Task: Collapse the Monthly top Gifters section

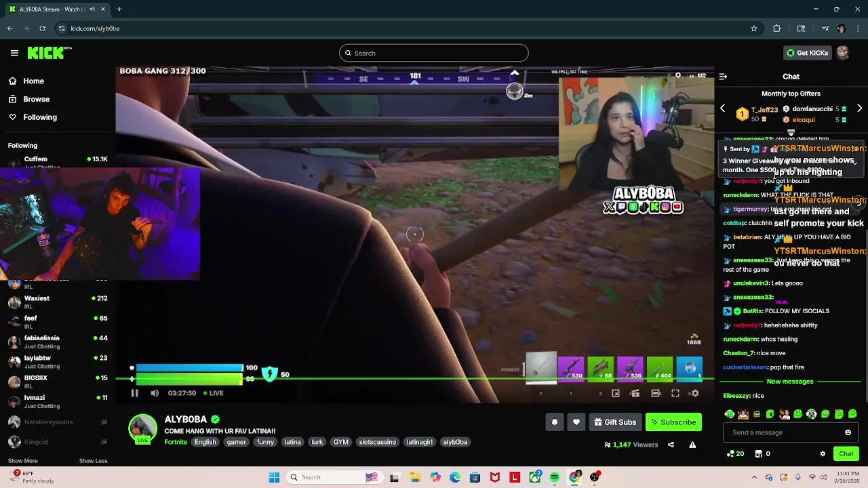Action: tap(791, 132)
